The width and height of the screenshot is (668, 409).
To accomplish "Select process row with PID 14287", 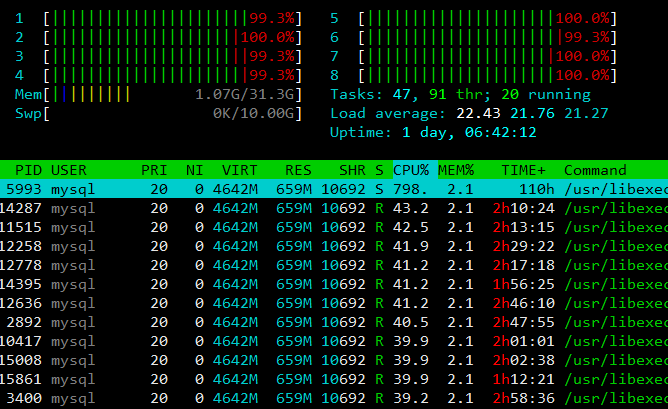I will tap(334, 208).
